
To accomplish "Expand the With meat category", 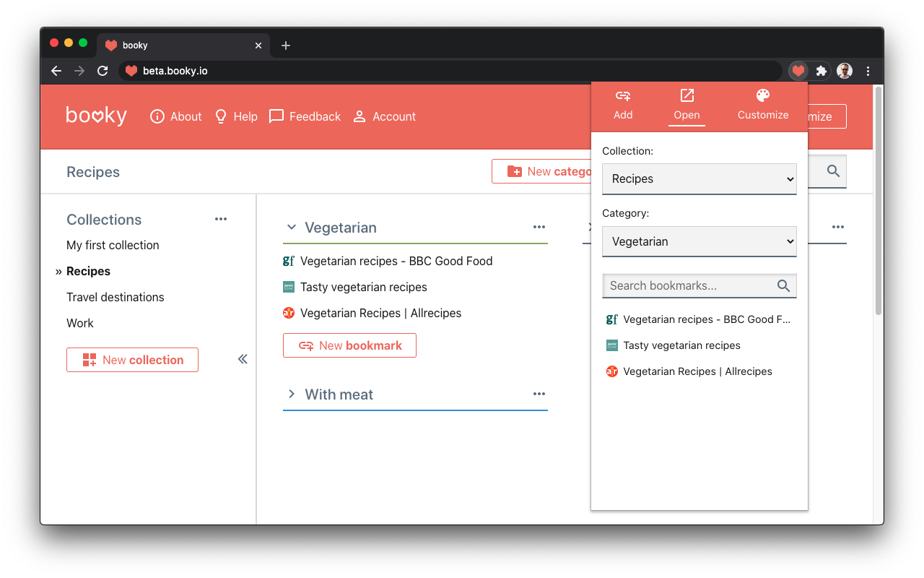I will point(292,394).
